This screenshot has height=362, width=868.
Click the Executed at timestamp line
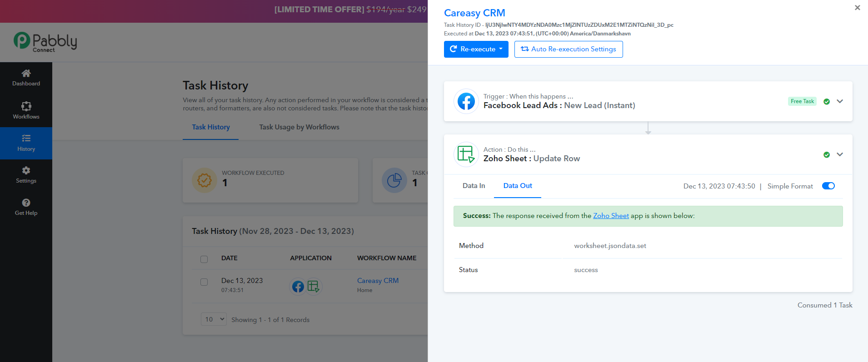coord(537,34)
